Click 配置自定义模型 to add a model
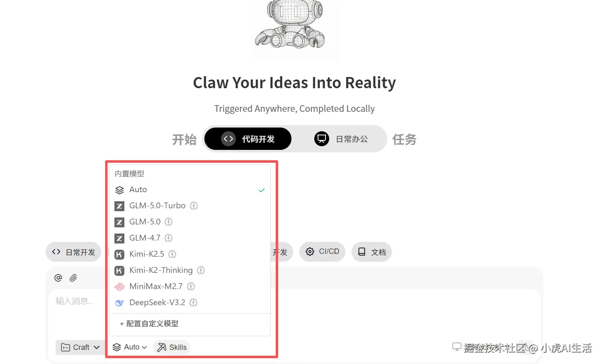This screenshot has width=602, height=364. point(149,324)
